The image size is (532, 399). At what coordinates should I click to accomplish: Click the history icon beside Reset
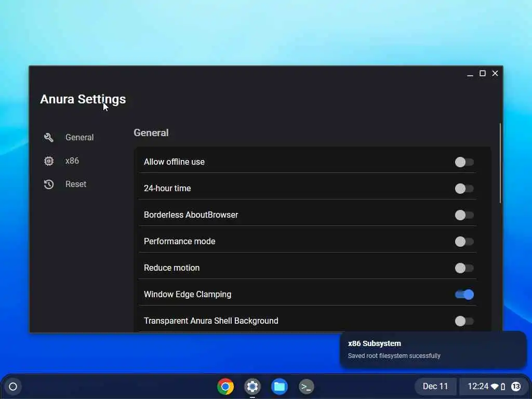point(48,184)
